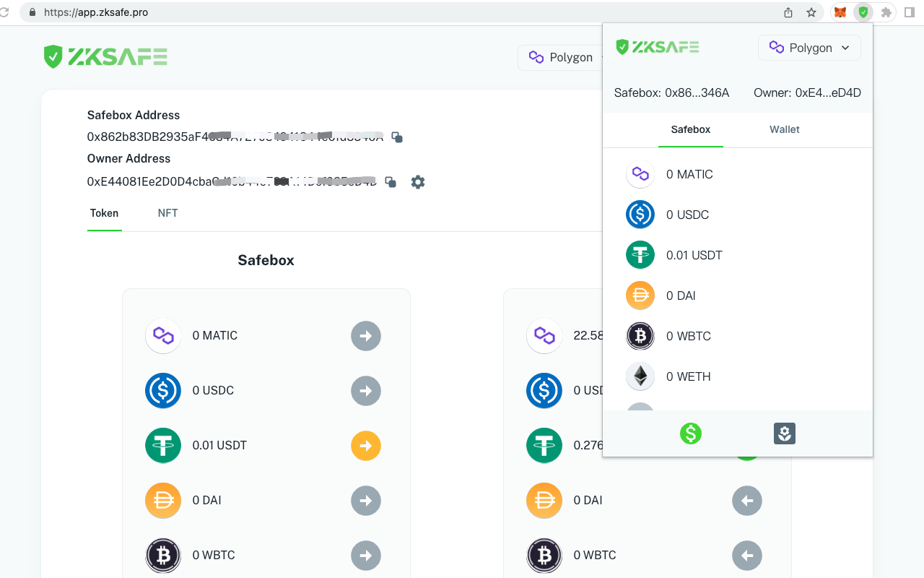924x578 pixels.
Task: Click 'Safebox: 0x86...346A' in popup
Action: click(671, 92)
